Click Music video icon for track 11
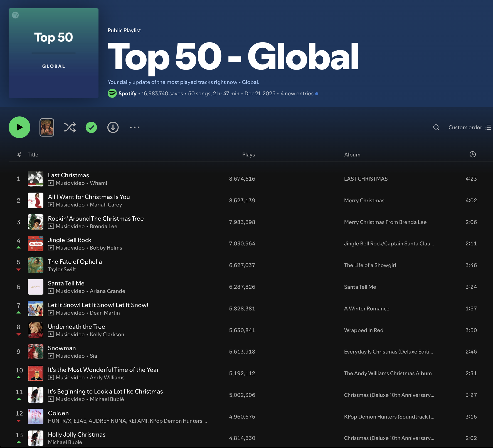 [51, 399]
